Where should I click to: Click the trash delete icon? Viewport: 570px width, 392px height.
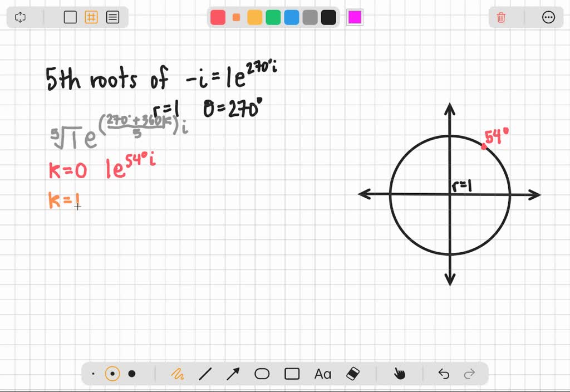click(500, 17)
